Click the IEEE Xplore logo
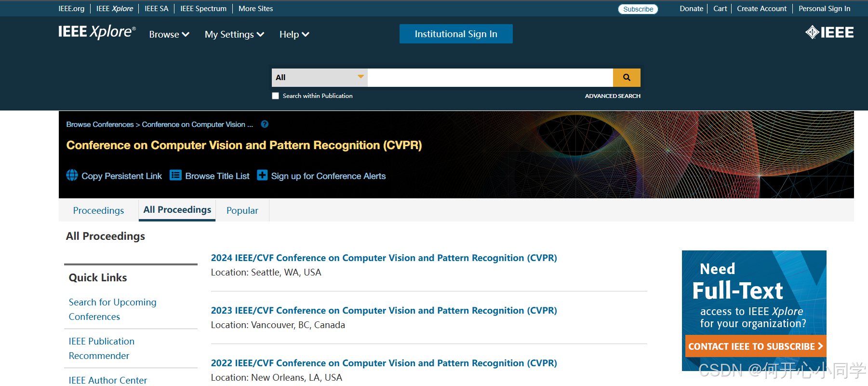The width and height of the screenshot is (868, 386). 97,32
